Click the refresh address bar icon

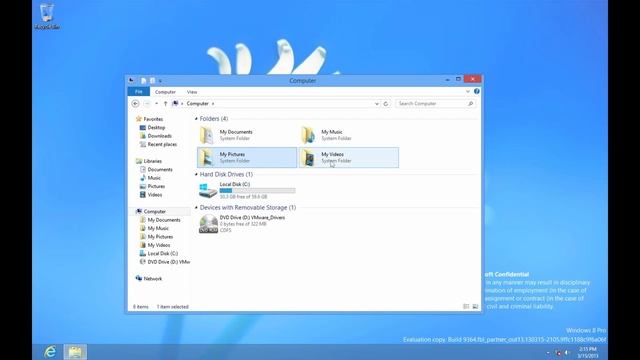click(x=386, y=104)
